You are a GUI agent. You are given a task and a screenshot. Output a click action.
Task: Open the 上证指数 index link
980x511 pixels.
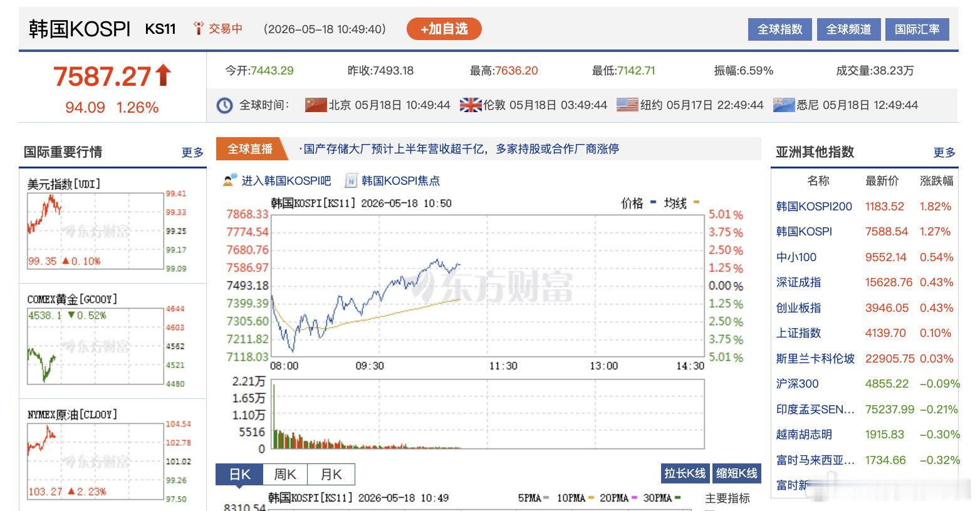click(x=798, y=333)
